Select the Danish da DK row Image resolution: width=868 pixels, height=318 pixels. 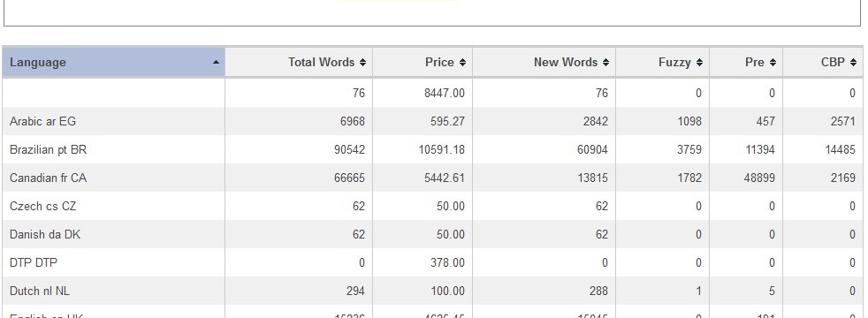pyautogui.click(x=433, y=234)
